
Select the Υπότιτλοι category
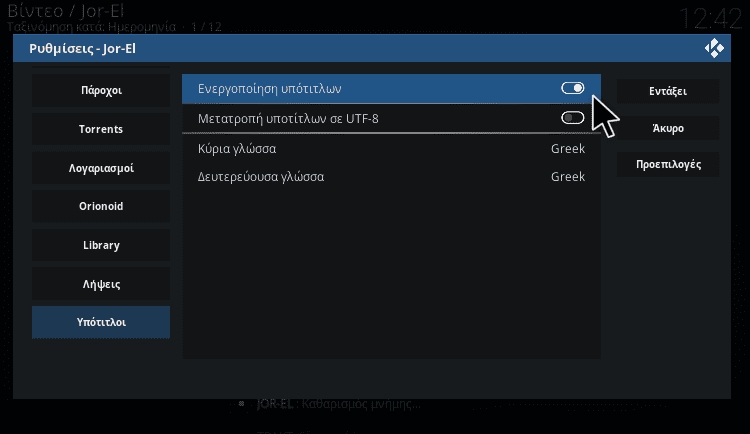101,322
